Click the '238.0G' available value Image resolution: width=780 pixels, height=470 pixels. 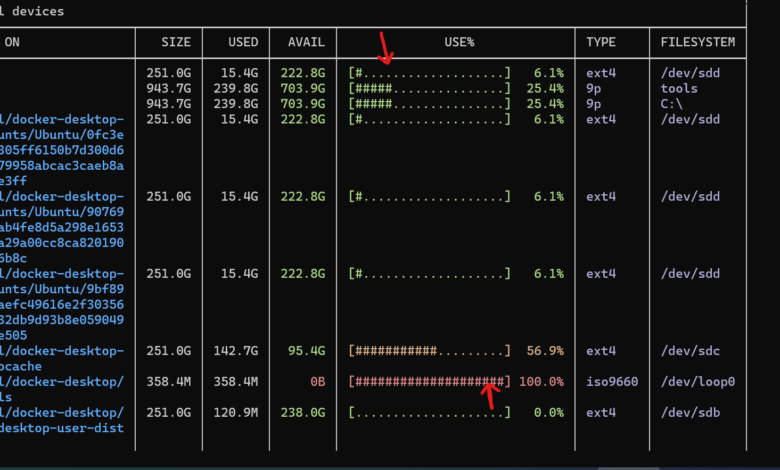coord(303,413)
